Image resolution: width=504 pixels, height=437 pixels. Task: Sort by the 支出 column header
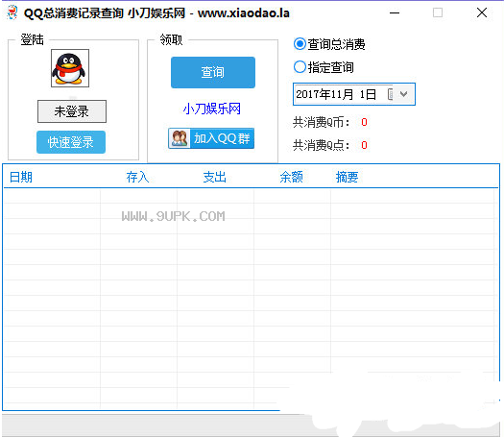pyautogui.click(x=215, y=177)
